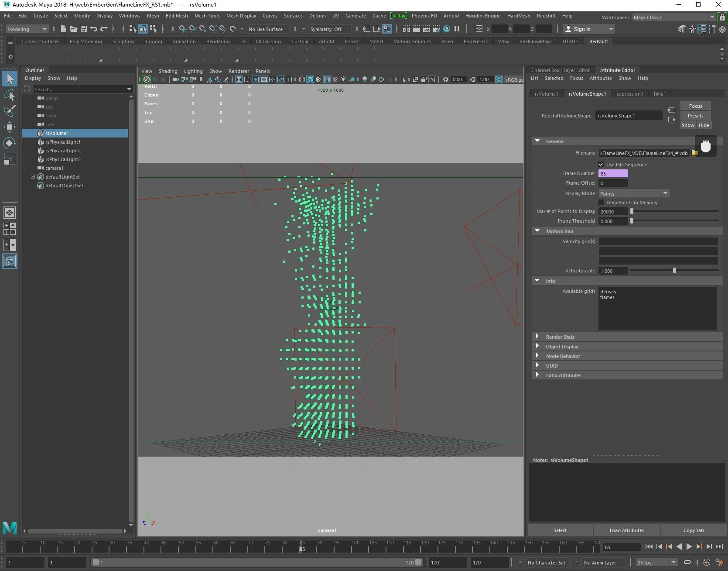This screenshot has height=571, width=728.
Task: Open the Presets button
Action: point(695,116)
